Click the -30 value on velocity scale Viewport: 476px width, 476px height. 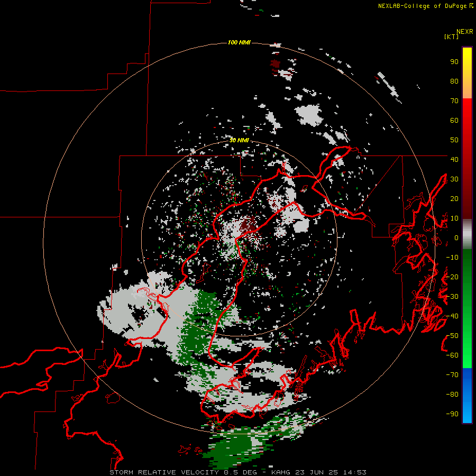click(452, 297)
